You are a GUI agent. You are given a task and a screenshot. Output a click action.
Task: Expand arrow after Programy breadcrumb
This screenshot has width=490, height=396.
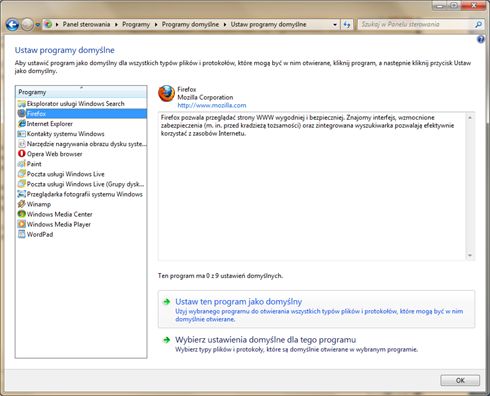click(156, 25)
